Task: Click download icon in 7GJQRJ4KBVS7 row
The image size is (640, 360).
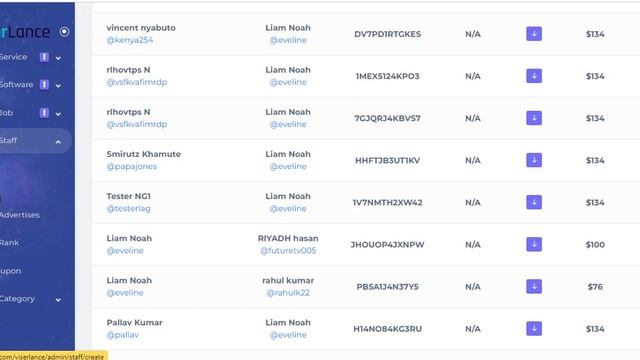Action: click(534, 118)
